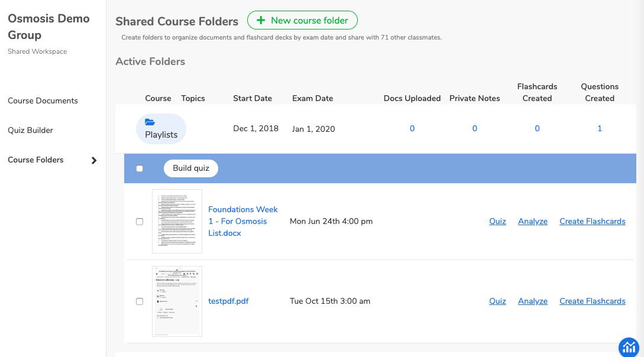Click Quiz for Foundations Week 1 document
This screenshot has width=644, height=357.
coord(497,221)
